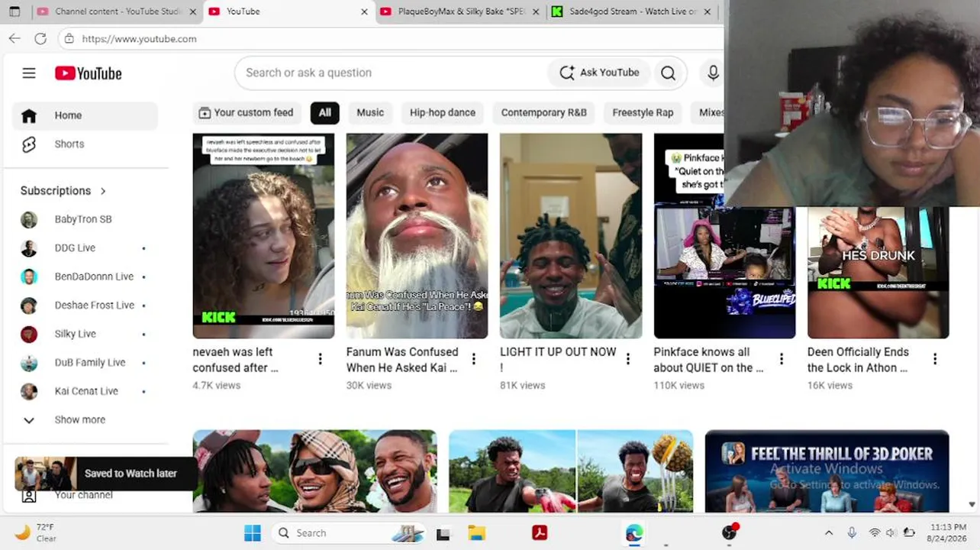Open the Windows Start menu

252,532
